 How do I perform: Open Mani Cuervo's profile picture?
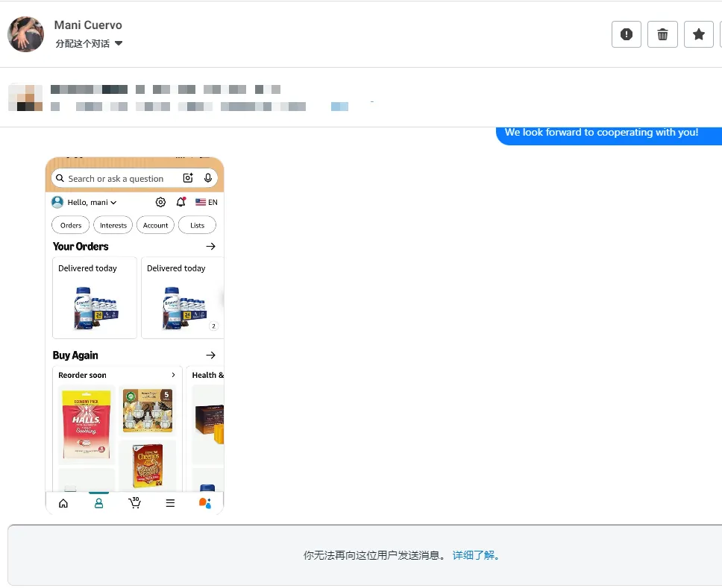click(x=26, y=34)
